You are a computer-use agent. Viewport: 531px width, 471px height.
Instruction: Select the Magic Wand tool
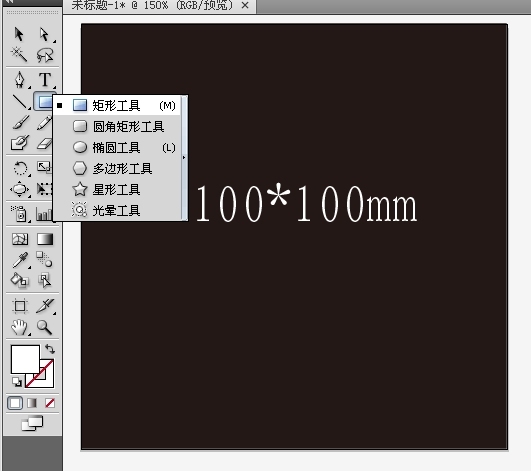[19, 55]
